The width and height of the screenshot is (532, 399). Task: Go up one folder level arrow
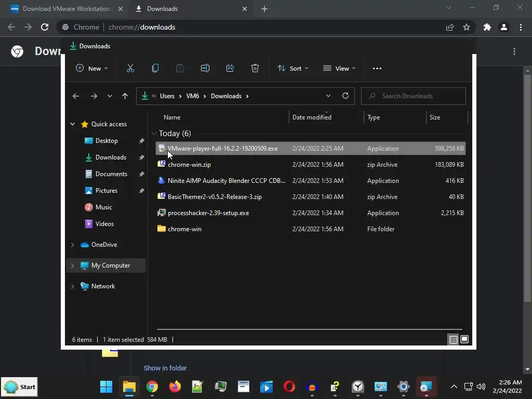click(x=125, y=96)
